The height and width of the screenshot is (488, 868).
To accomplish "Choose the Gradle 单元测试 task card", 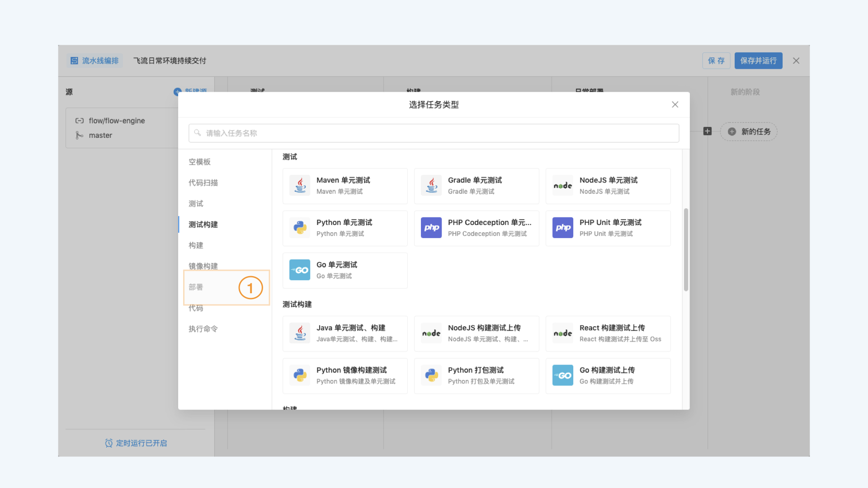I will coord(476,186).
